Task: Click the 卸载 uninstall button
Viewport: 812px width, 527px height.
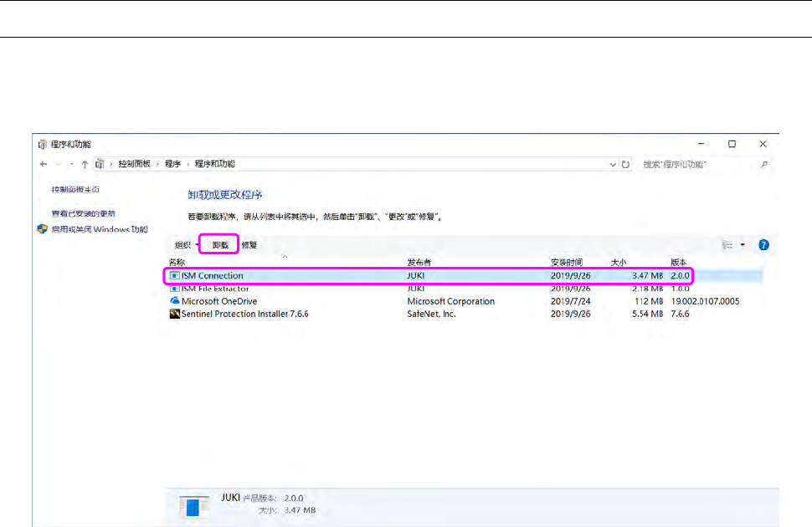Action: point(219,245)
